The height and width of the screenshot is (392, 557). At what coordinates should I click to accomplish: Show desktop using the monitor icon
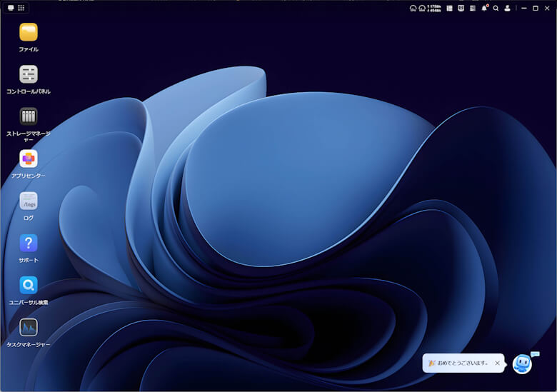(11, 8)
